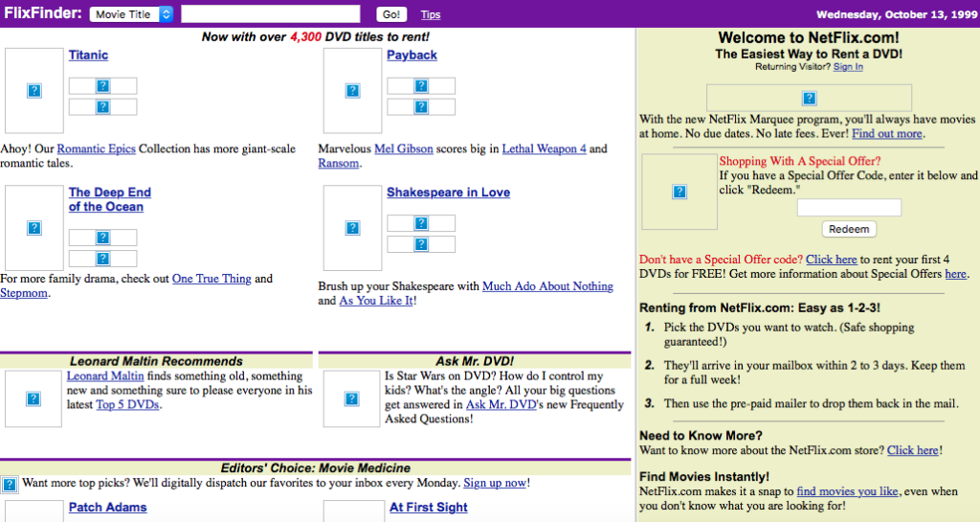This screenshot has height=522, width=980.
Task: Open the Mel Gibson link
Action: [x=404, y=148]
